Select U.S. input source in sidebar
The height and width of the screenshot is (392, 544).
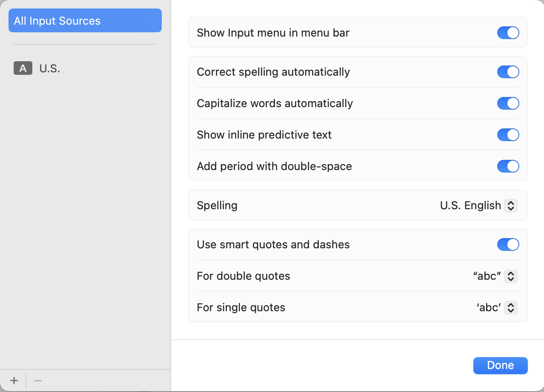pos(50,68)
